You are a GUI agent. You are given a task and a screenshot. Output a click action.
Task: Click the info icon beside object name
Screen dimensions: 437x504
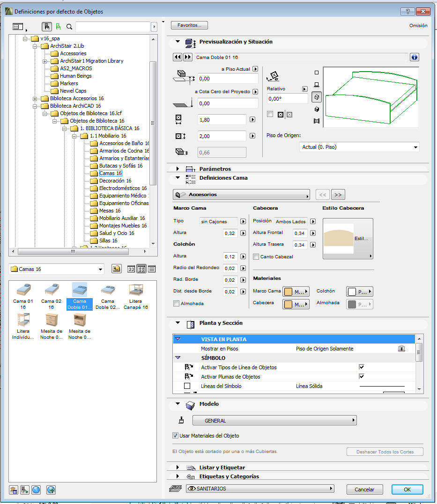pos(414,57)
